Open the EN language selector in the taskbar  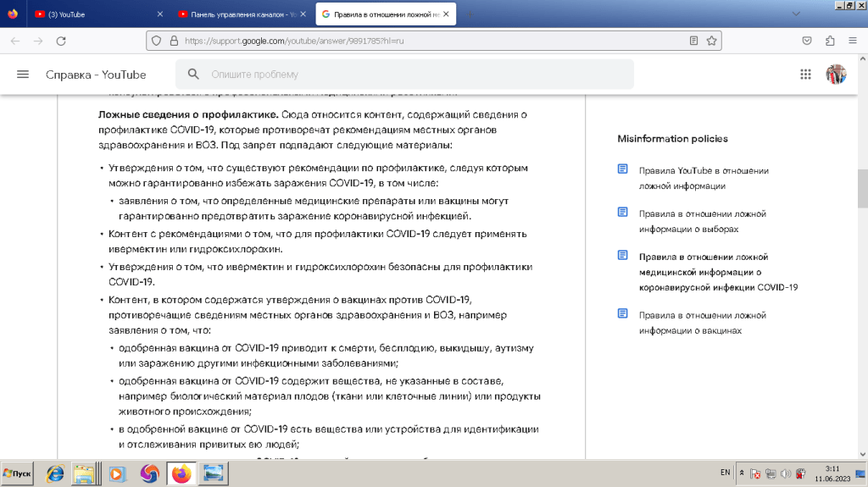pos(725,473)
